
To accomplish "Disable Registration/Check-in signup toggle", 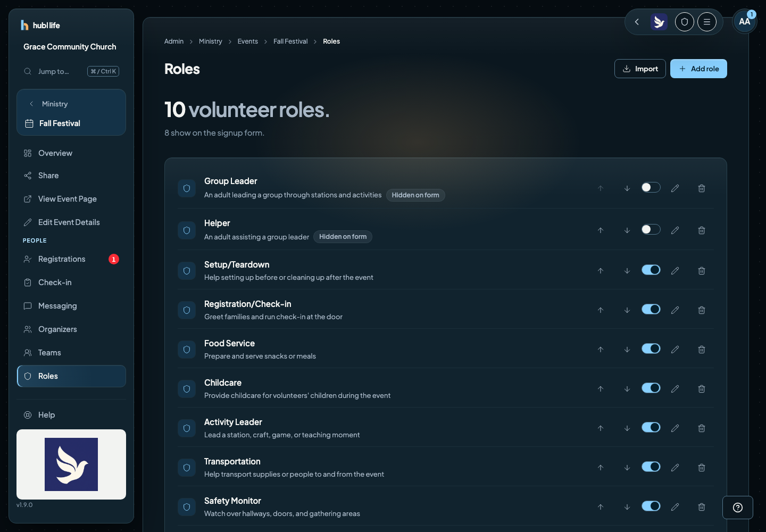I will (651, 309).
